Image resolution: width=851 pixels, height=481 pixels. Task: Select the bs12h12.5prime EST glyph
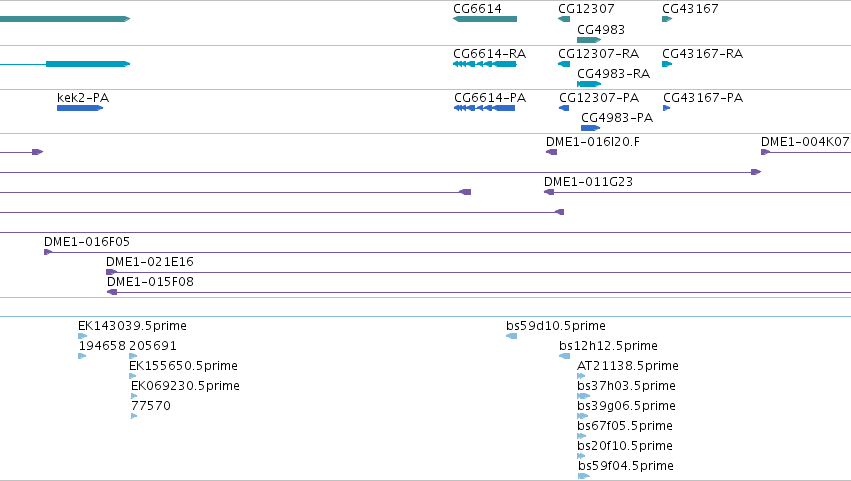point(564,356)
